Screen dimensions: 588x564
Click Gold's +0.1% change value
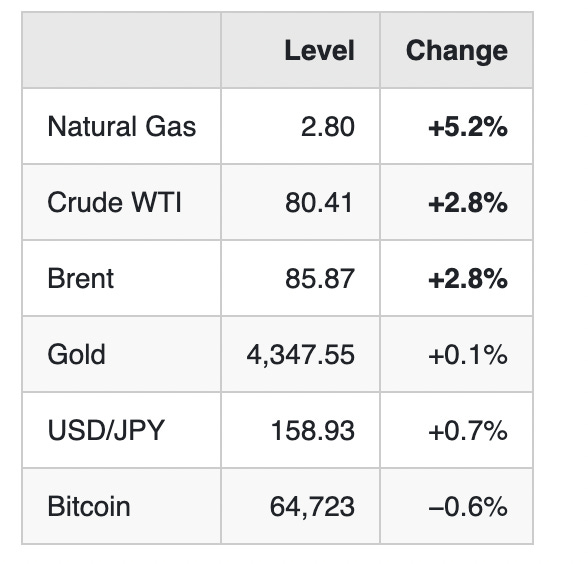(468, 355)
